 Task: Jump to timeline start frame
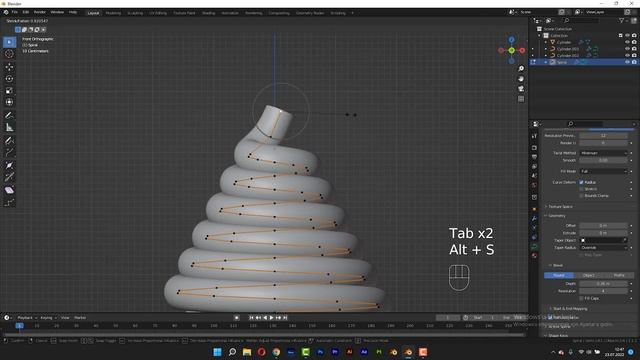pos(252,318)
